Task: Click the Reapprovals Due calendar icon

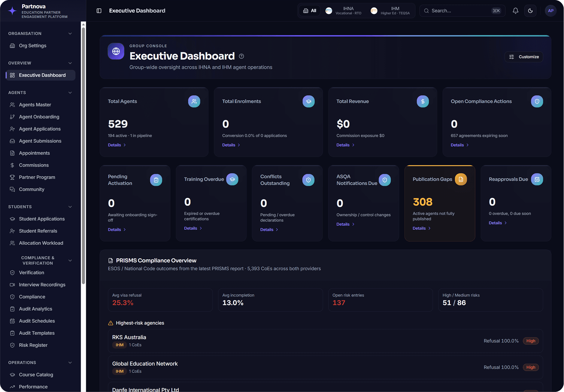Action: click(x=537, y=179)
